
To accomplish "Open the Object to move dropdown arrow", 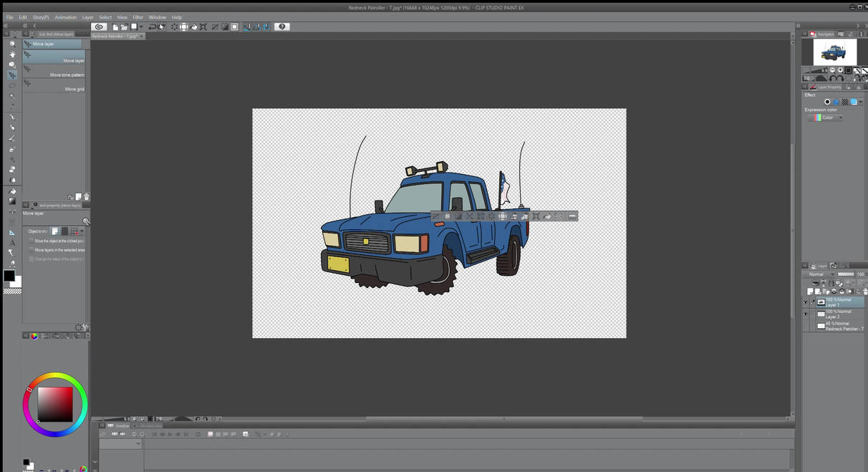I will click(x=82, y=231).
